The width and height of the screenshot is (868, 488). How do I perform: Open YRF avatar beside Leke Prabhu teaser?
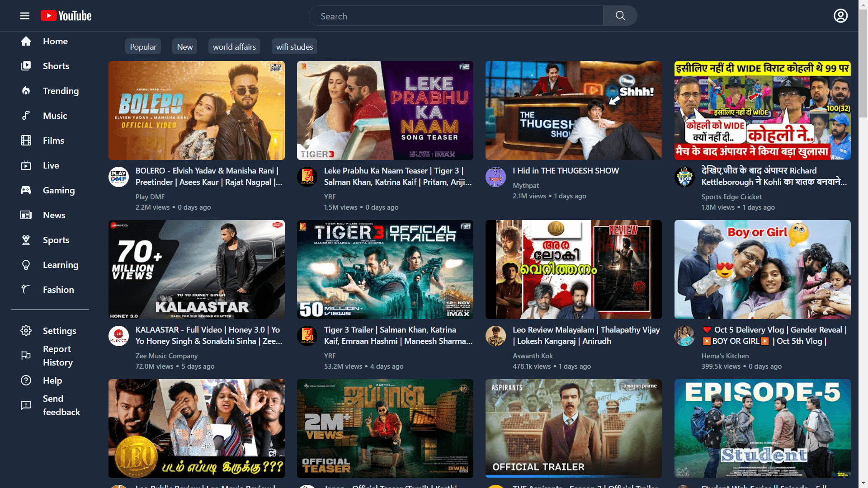[x=307, y=177]
